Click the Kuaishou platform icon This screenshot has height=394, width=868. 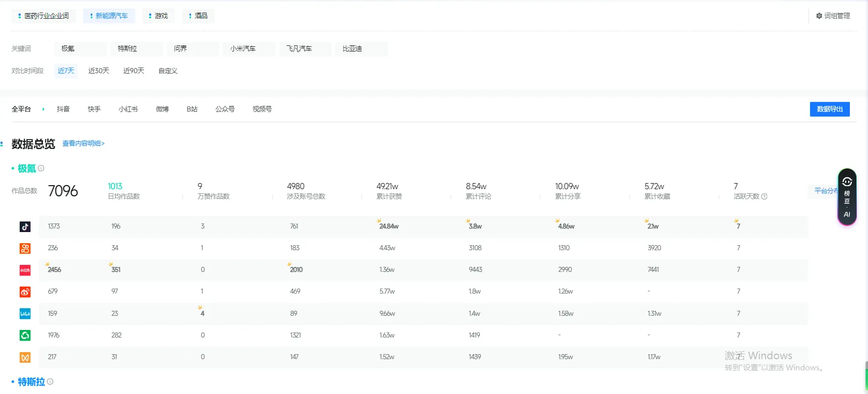25,248
